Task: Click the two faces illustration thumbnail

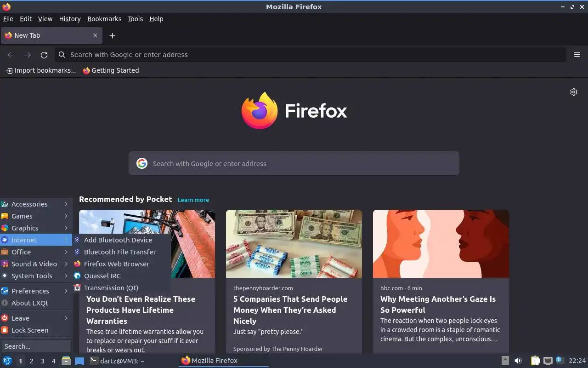Action: [441, 244]
